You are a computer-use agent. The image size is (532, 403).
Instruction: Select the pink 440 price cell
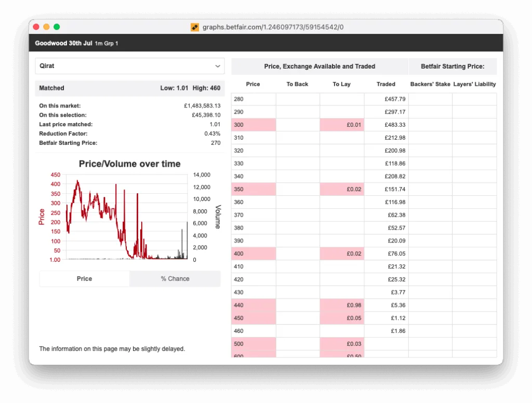click(254, 305)
